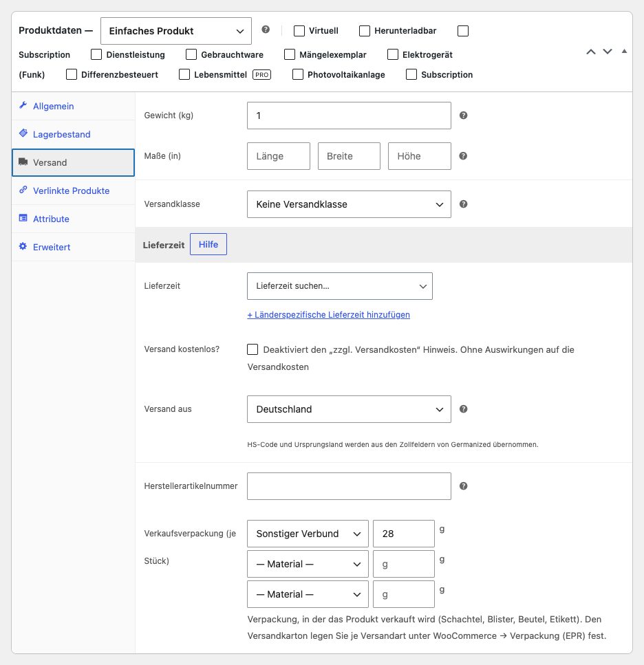Click the gear icon for Erweitert
The height and width of the screenshot is (665, 644).
23,246
